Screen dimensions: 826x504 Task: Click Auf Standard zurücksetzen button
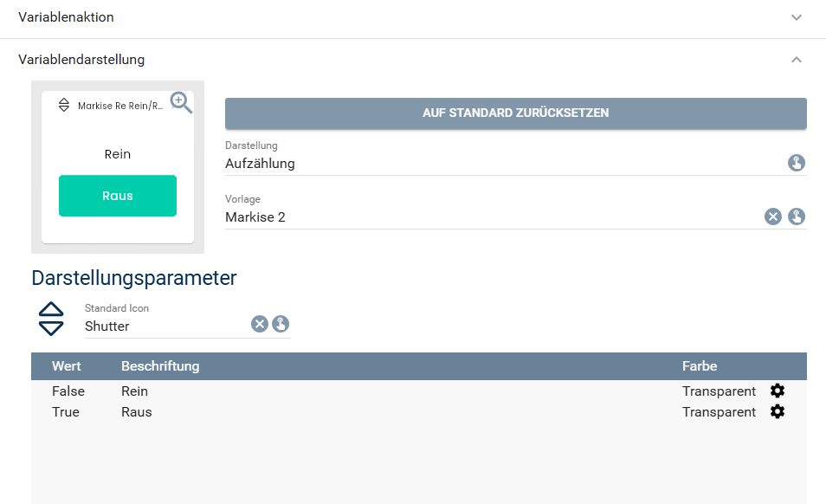point(515,113)
